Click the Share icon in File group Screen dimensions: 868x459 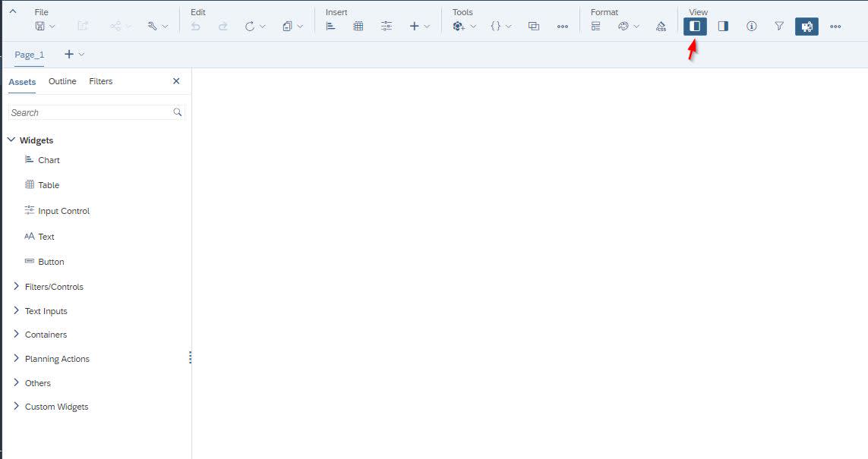[x=115, y=26]
